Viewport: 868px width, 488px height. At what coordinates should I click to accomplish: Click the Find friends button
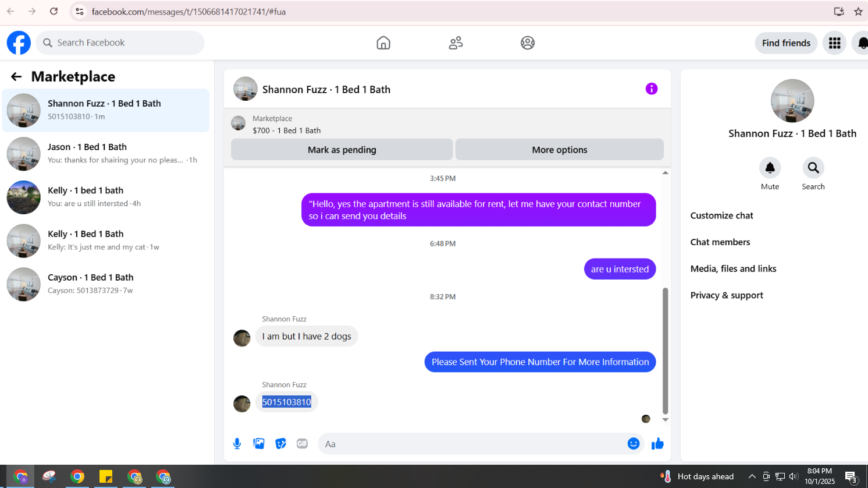(x=786, y=43)
